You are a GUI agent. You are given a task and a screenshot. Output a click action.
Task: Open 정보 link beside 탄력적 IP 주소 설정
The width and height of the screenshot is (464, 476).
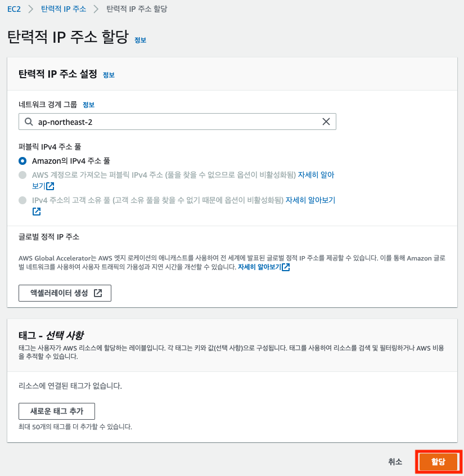click(109, 75)
